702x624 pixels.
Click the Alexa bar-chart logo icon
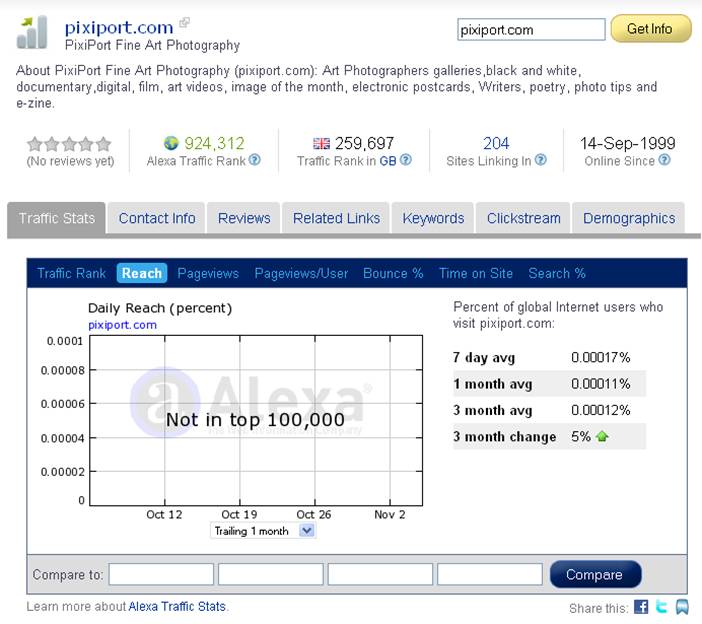click(x=32, y=32)
